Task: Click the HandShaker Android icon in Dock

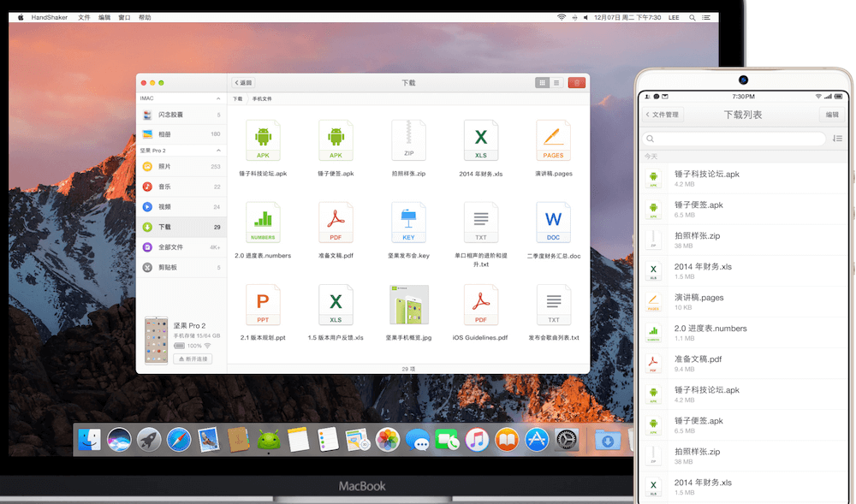Action: pyautogui.click(x=268, y=440)
